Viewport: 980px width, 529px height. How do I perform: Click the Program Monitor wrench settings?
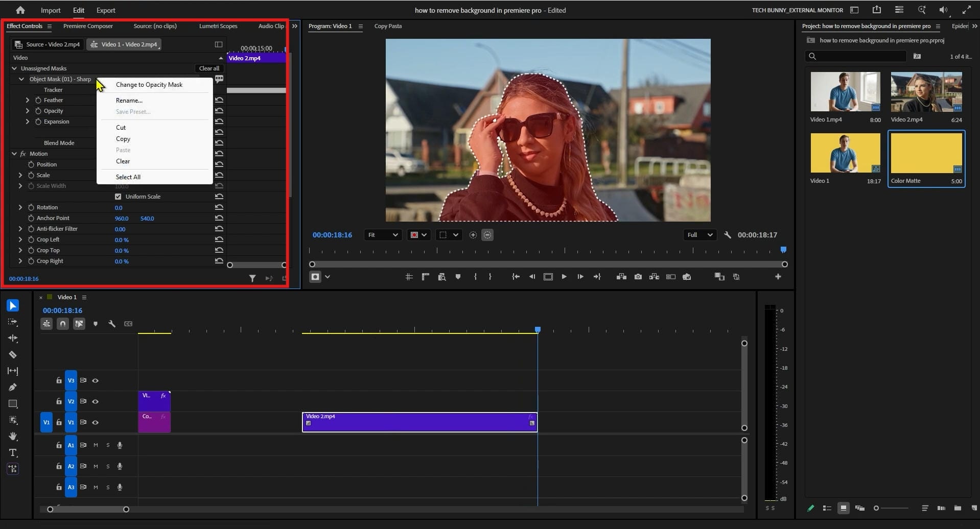pos(728,235)
